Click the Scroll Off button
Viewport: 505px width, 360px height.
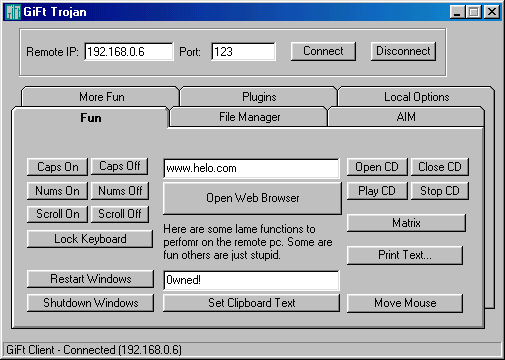point(120,214)
